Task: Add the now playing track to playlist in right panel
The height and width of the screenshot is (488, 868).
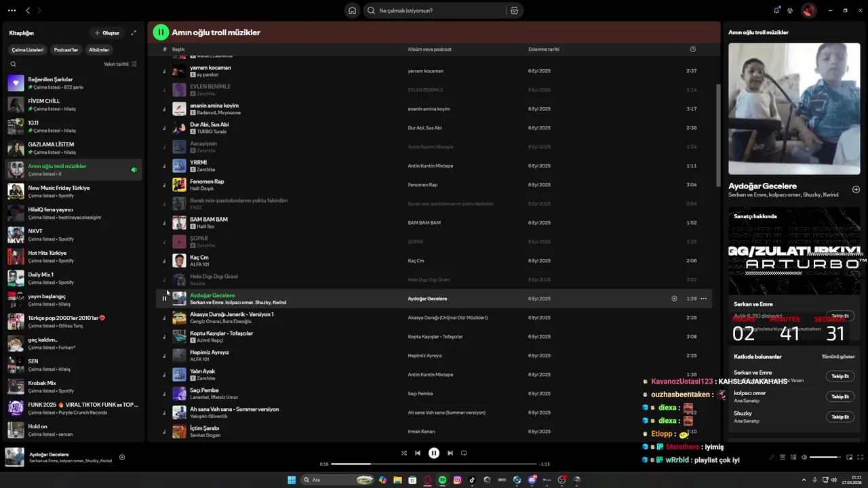Action: [856, 190]
